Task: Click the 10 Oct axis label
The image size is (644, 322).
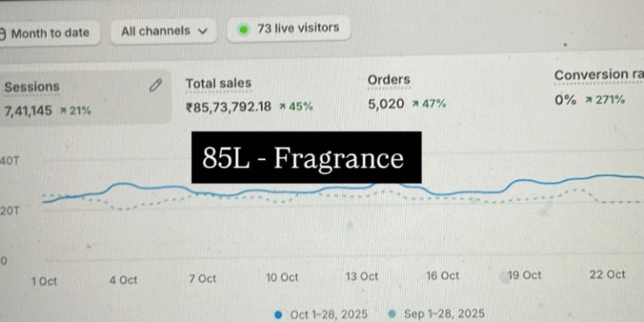Action: 282,278
